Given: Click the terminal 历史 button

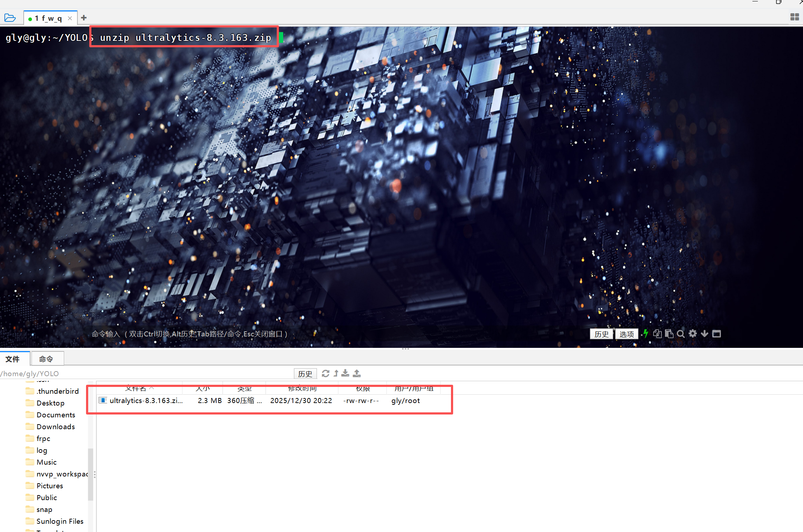Looking at the screenshot, I should [x=601, y=334].
